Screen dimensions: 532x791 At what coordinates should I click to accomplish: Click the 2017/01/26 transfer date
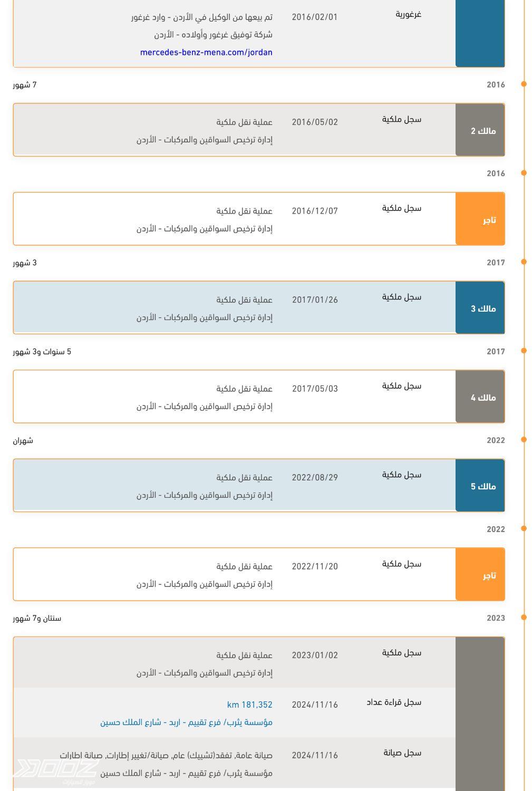(x=315, y=300)
